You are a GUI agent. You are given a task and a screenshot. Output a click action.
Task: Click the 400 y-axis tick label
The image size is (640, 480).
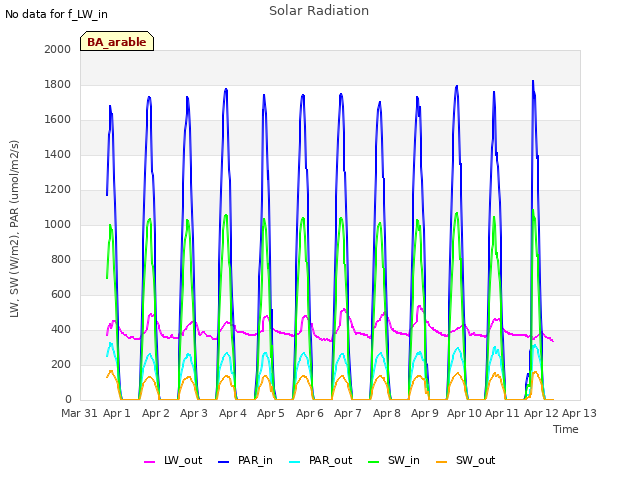(61, 329)
